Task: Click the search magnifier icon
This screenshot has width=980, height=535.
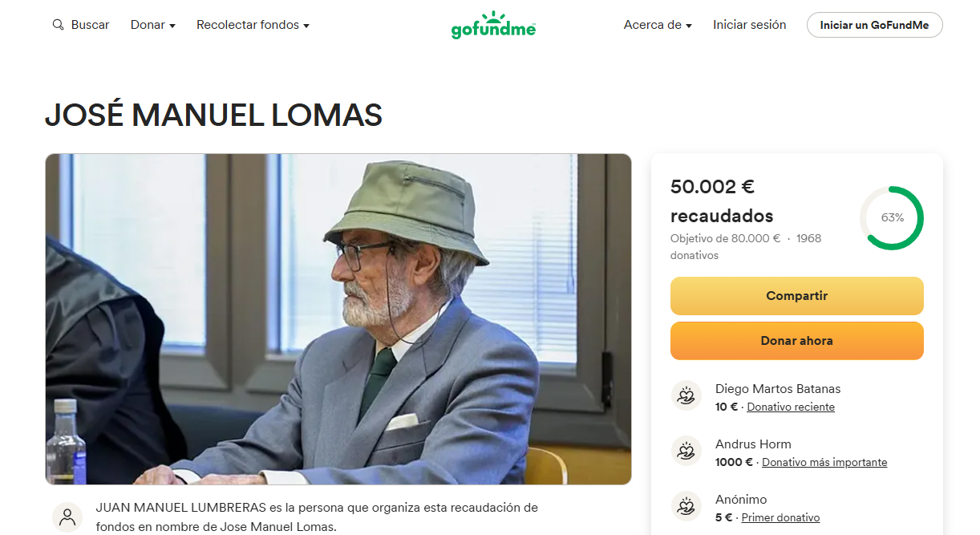Action: click(x=58, y=25)
